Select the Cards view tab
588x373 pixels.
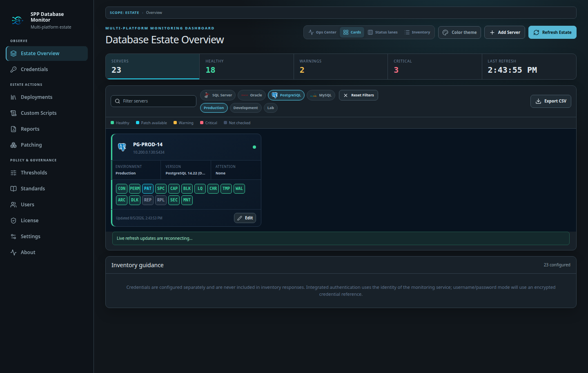point(352,32)
